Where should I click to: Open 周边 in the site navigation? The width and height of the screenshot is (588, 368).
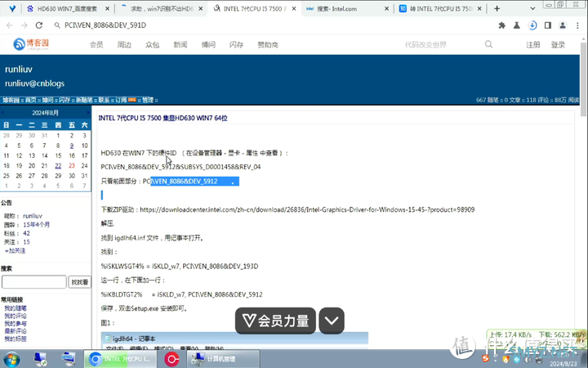point(124,45)
